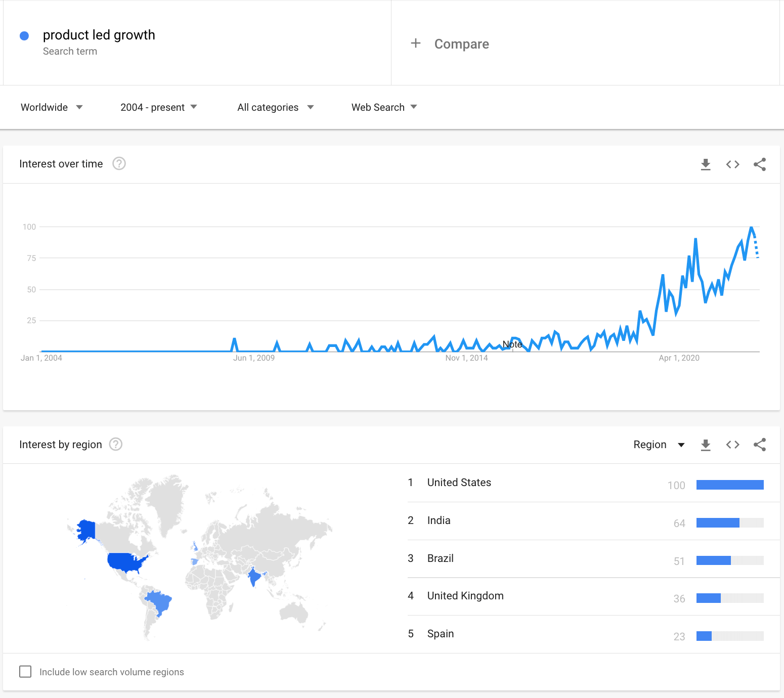Viewport: 784px width, 698px height.
Task: Open the Worldwide location dropdown
Action: (52, 107)
